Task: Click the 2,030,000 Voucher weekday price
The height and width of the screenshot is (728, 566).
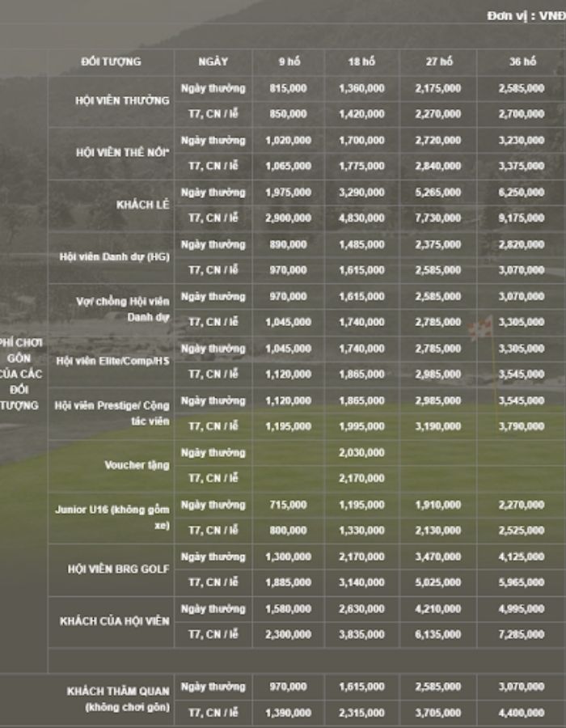Action: tap(361, 452)
